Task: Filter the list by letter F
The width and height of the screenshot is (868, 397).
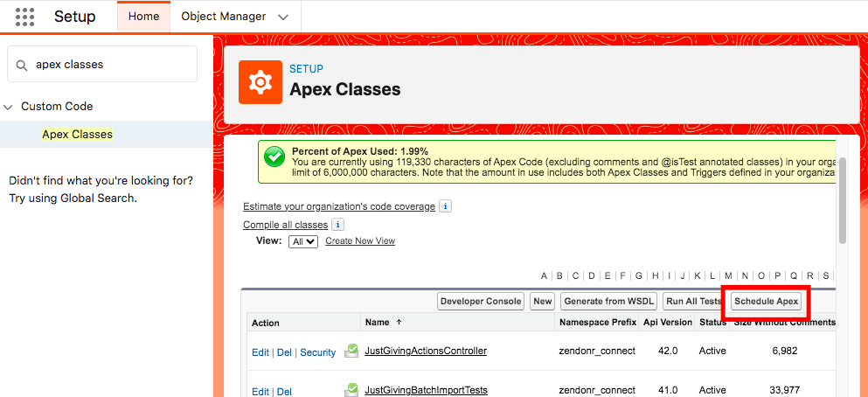Action: 622,275
